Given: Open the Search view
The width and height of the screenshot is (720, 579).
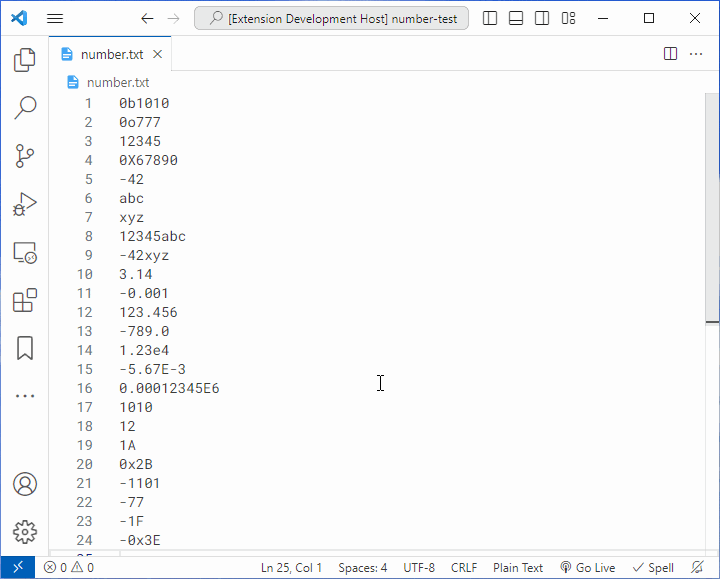Looking at the screenshot, I should point(25,108).
